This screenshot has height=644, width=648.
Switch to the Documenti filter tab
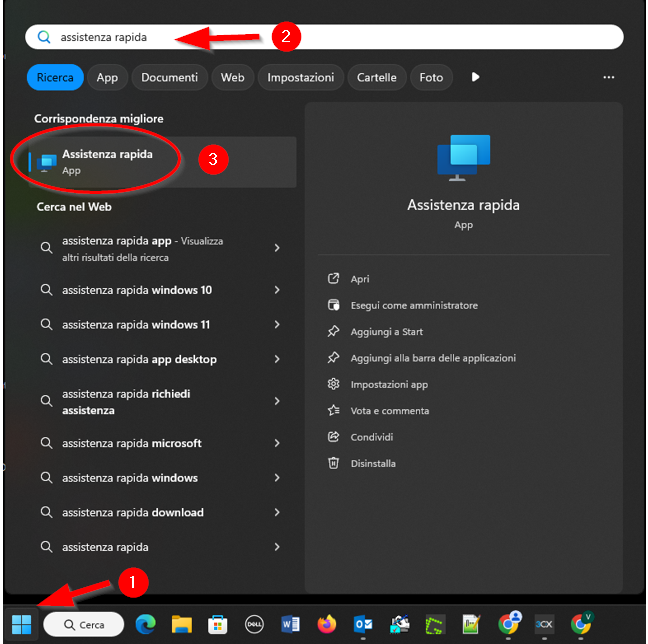tap(169, 77)
